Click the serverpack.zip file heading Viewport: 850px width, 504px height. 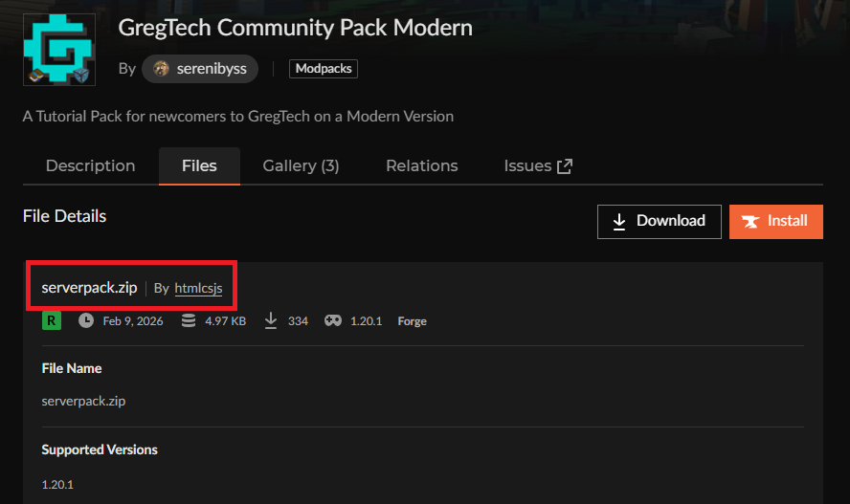[89, 288]
